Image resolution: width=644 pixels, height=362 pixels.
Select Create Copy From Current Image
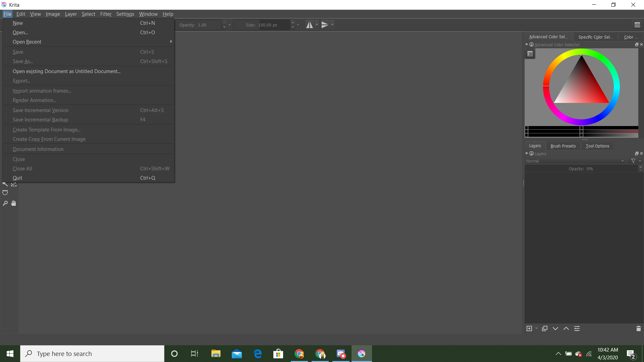click(49, 139)
